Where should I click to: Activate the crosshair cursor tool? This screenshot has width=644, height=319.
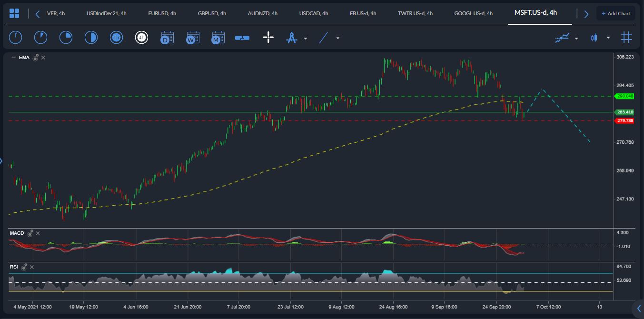(268, 38)
